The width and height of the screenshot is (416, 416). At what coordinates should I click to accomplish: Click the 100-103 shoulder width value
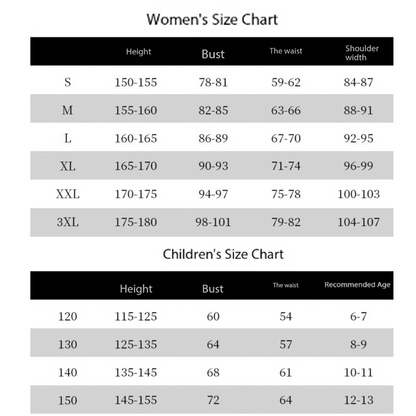359,194
